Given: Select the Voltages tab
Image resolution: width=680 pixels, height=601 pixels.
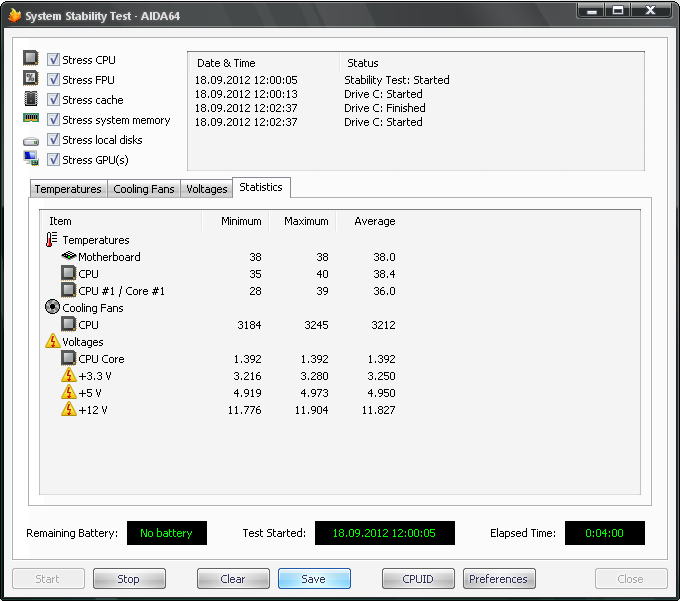Looking at the screenshot, I should [206, 189].
